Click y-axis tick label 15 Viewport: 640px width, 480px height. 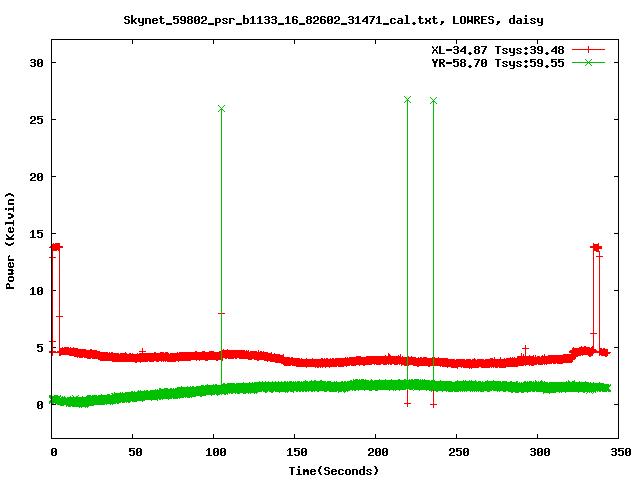point(36,234)
